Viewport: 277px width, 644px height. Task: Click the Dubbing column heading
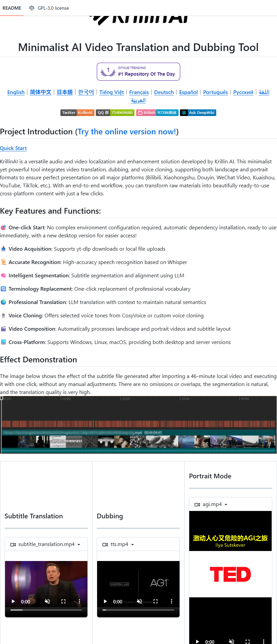110,516
